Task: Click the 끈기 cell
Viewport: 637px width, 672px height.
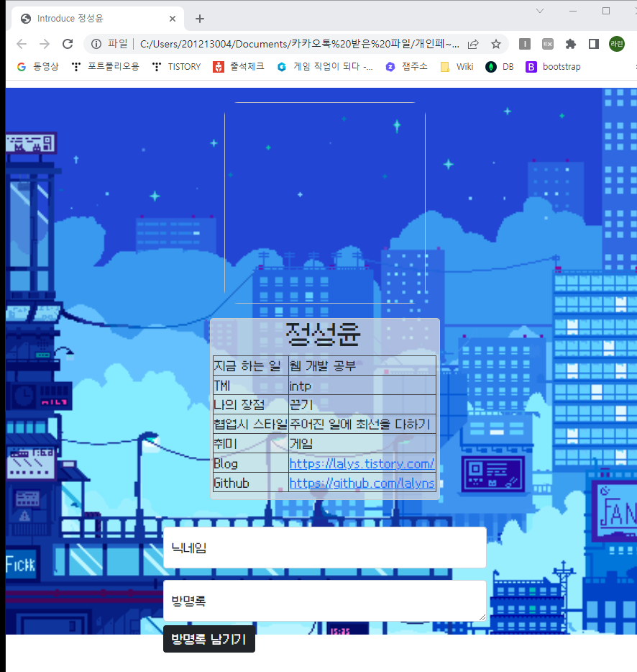Action: click(362, 404)
